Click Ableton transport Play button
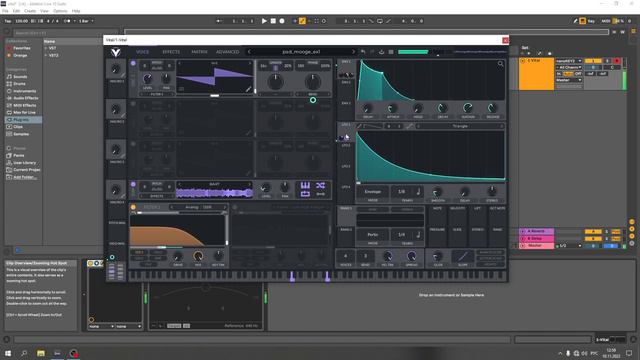Image resolution: width=640 pixels, height=360 pixels. [x=264, y=21]
